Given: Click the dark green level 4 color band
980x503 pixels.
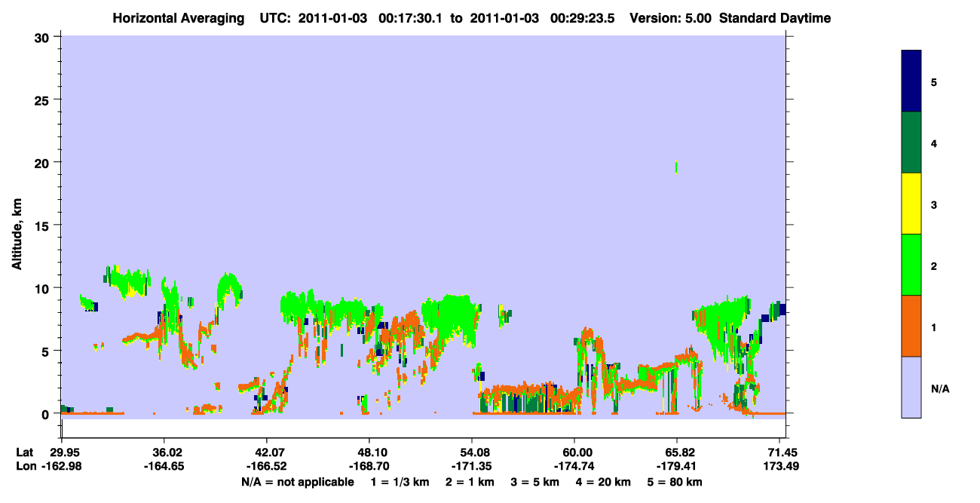Looking at the screenshot, I should point(911,143).
